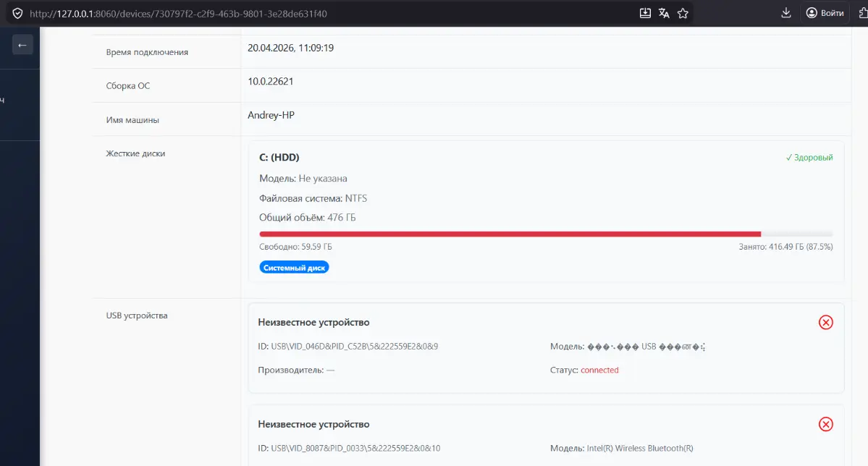Viewport: 868px width, 466px height.
Task: Select Файловая система: NTFS text
Action: coord(313,198)
